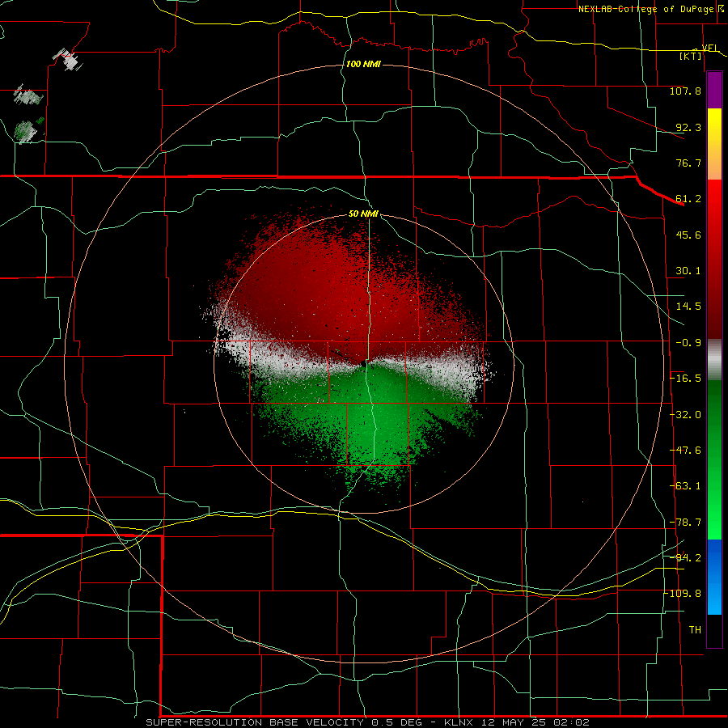Click the -63.1 scale value
The image size is (728, 728).
pyautogui.click(x=685, y=486)
